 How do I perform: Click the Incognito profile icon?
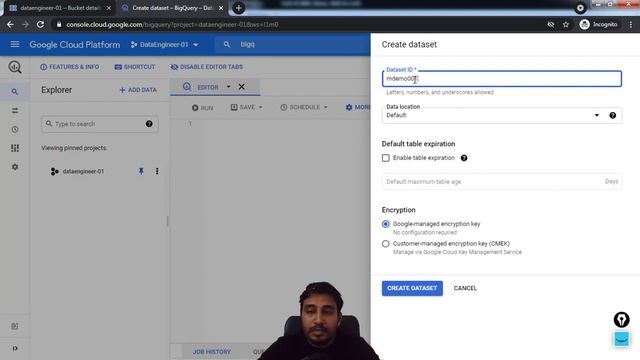pos(584,24)
